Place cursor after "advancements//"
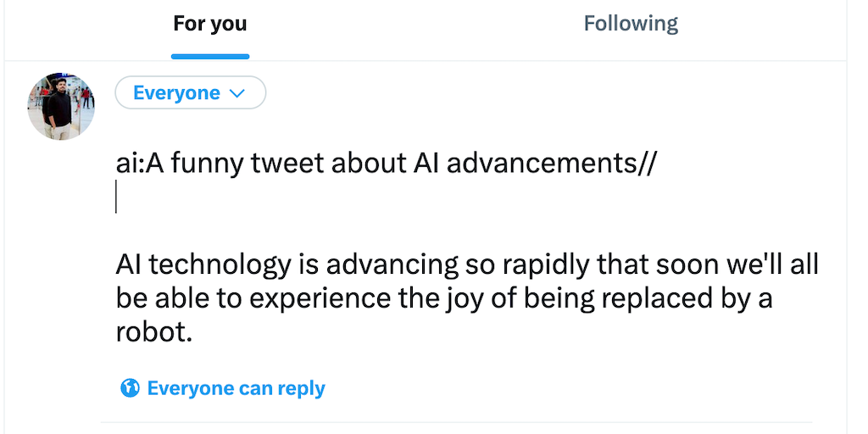 pos(657,164)
